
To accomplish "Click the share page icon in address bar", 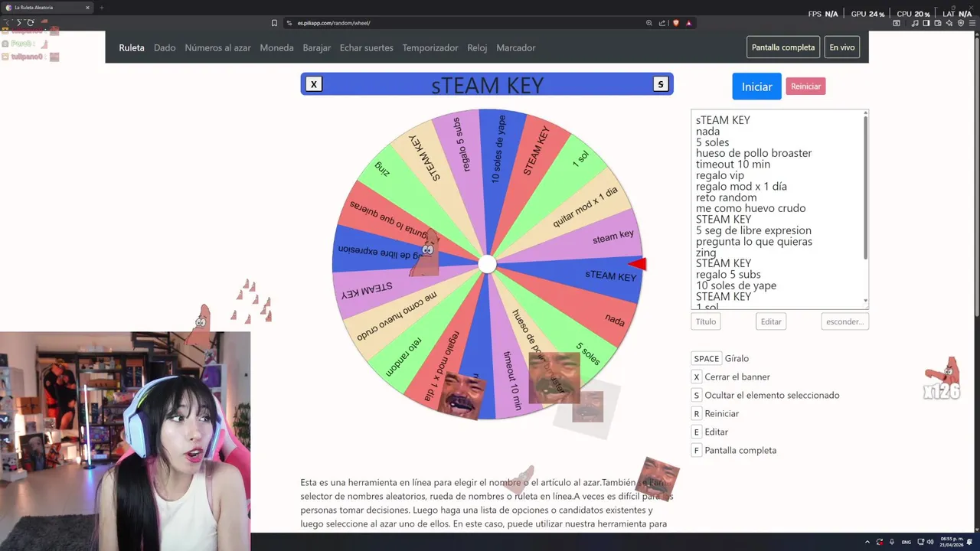I will click(x=662, y=23).
